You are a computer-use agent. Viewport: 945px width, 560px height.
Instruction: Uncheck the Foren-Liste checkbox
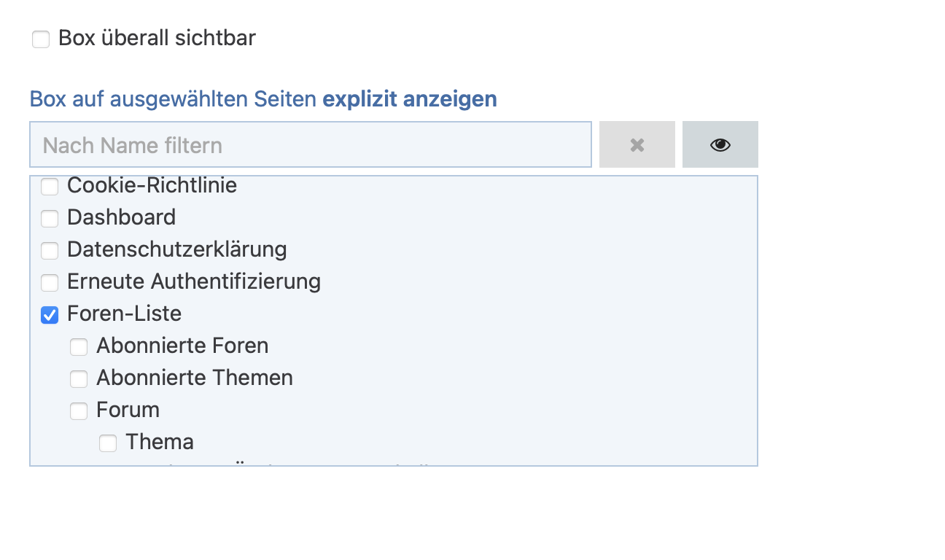pos(50,315)
